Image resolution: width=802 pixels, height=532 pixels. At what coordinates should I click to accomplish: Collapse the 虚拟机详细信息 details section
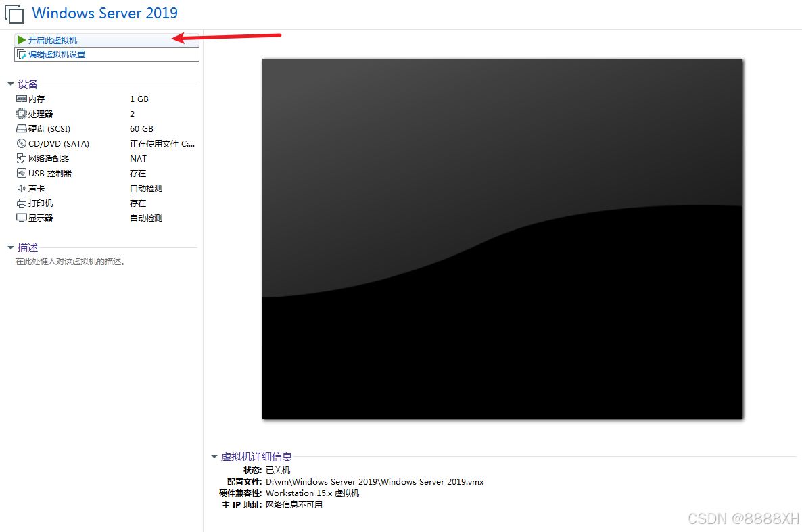tap(214, 456)
